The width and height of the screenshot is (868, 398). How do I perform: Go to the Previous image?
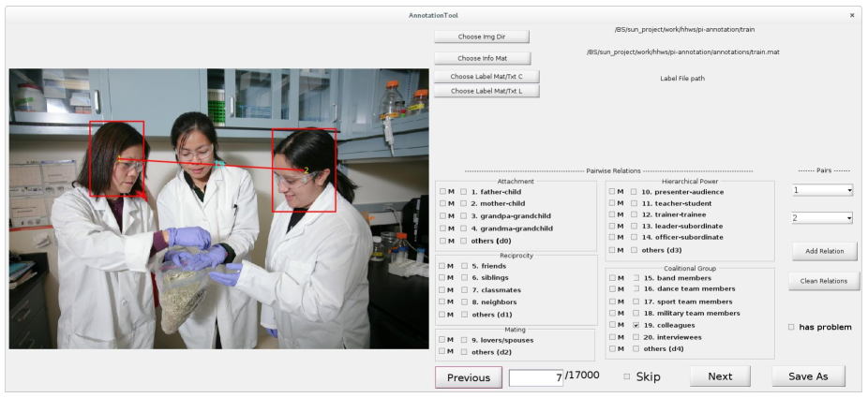pyautogui.click(x=468, y=377)
